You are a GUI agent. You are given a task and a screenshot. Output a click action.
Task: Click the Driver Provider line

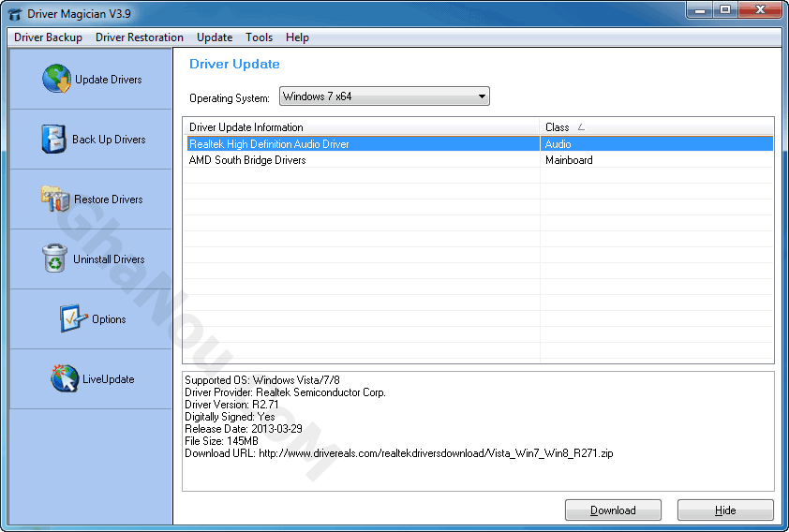click(285, 392)
